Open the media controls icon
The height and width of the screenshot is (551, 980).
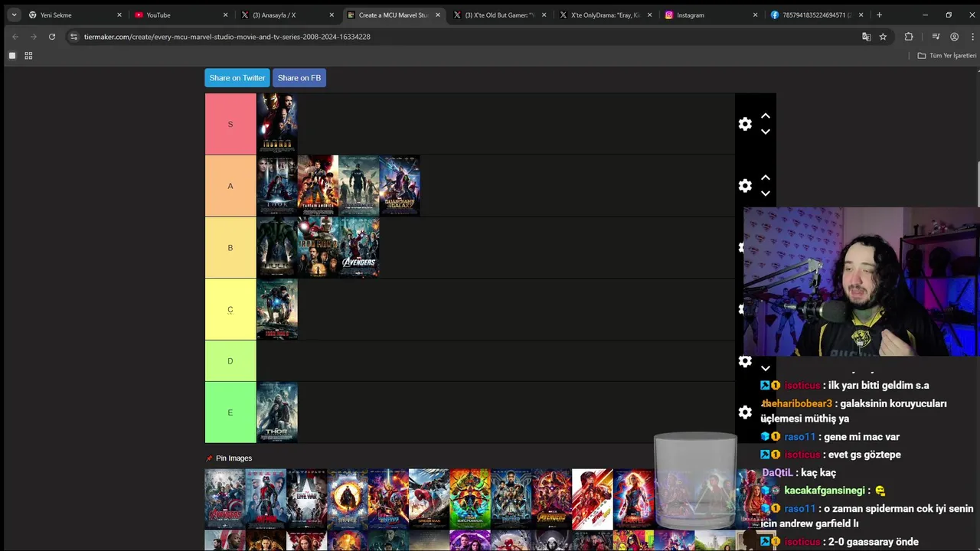936,37
